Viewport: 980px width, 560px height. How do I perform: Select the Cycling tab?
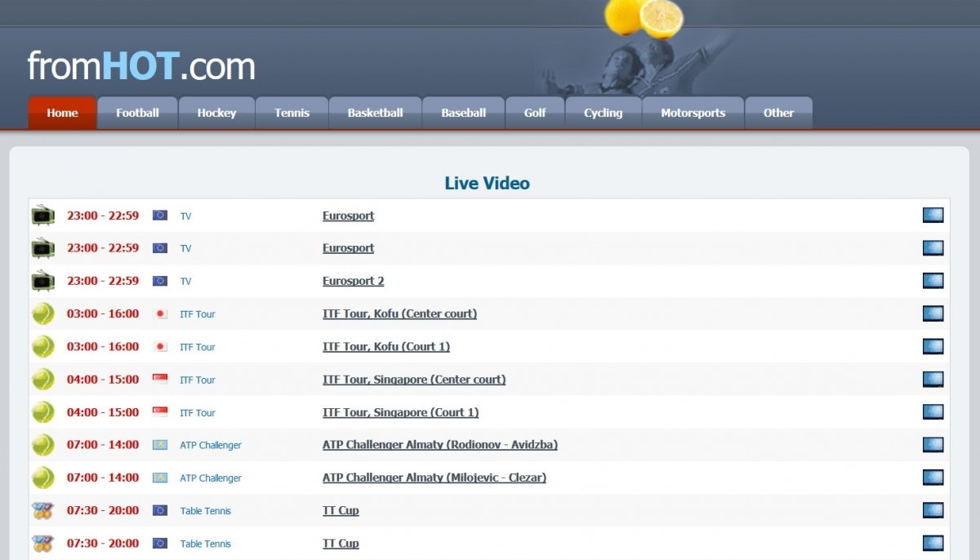coord(603,113)
